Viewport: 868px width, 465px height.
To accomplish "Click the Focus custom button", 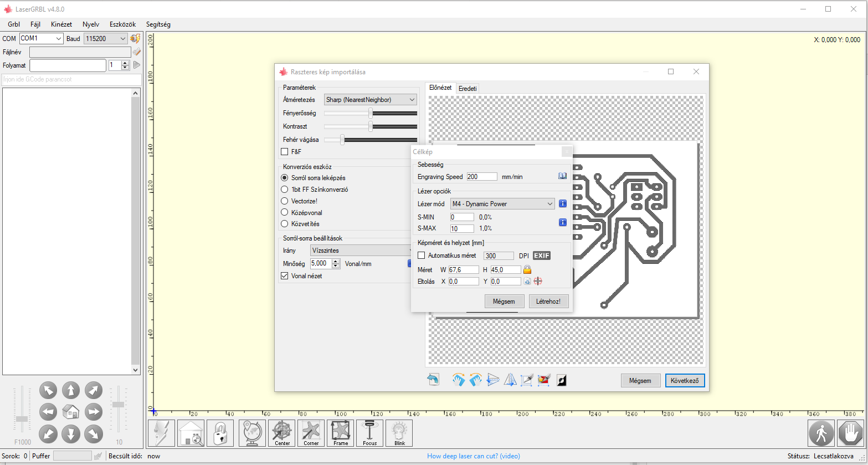I will point(369,433).
